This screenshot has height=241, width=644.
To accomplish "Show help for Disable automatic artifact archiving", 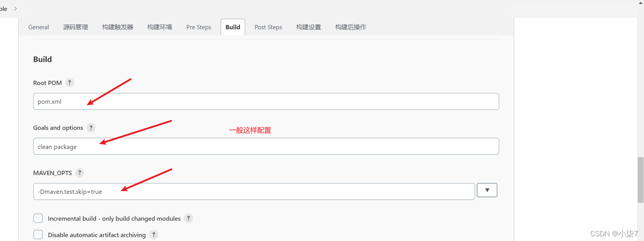I will coord(154,235).
